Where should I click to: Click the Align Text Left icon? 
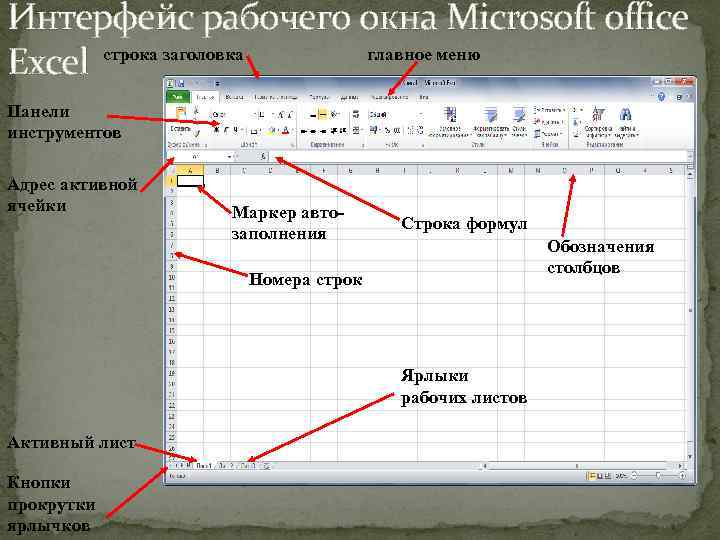pyautogui.click(x=304, y=131)
